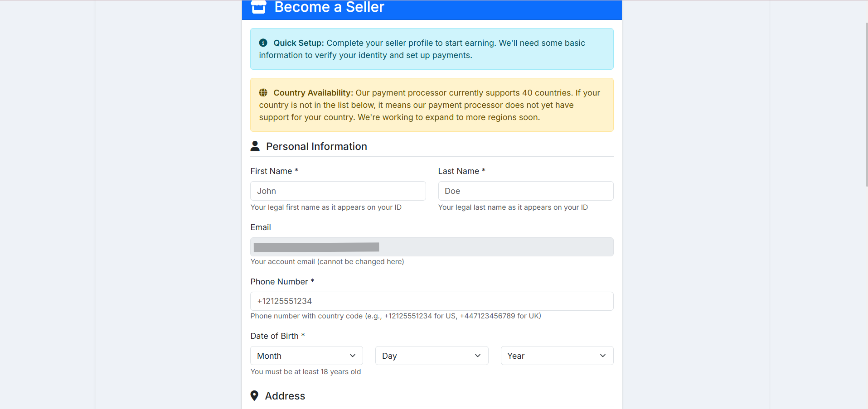Image resolution: width=868 pixels, height=409 pixels.
Task: Click the location pin icon beside Address
Action: (254, 395)
